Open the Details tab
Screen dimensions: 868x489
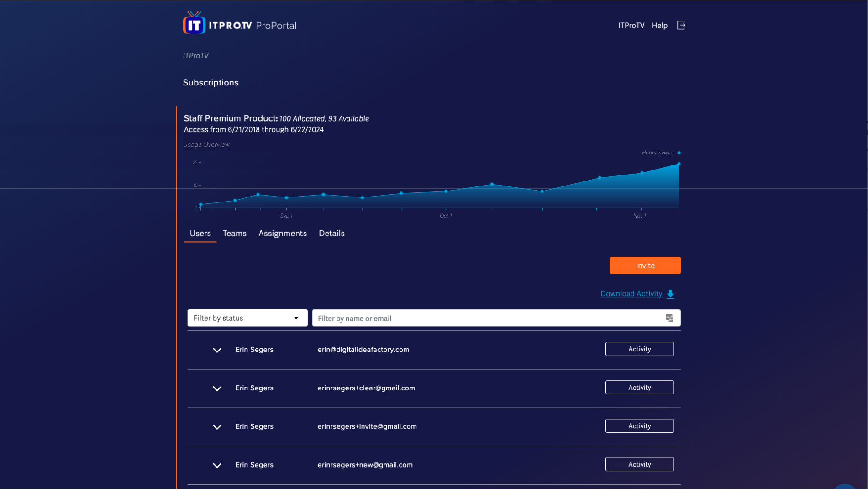click(331, 234)
